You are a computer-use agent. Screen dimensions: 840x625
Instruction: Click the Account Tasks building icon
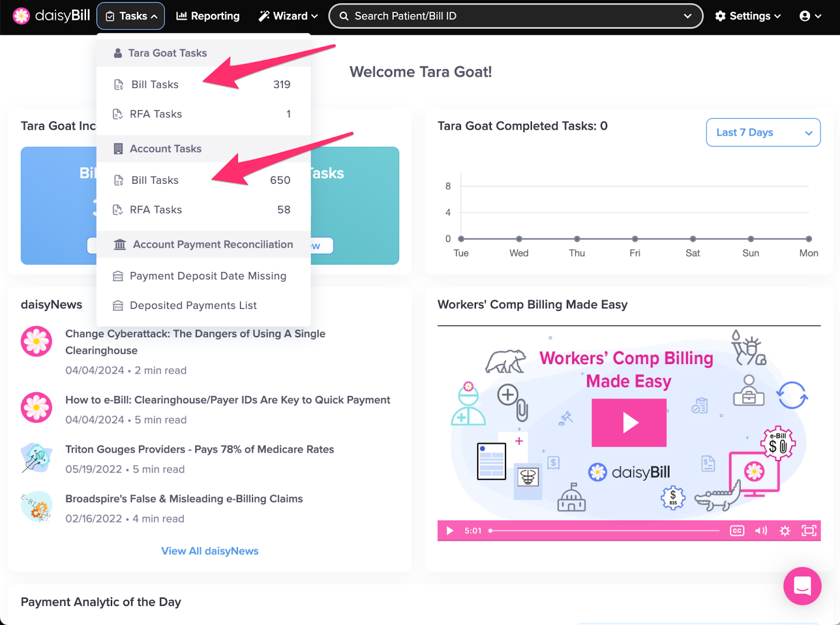click(x=119, y=149)
